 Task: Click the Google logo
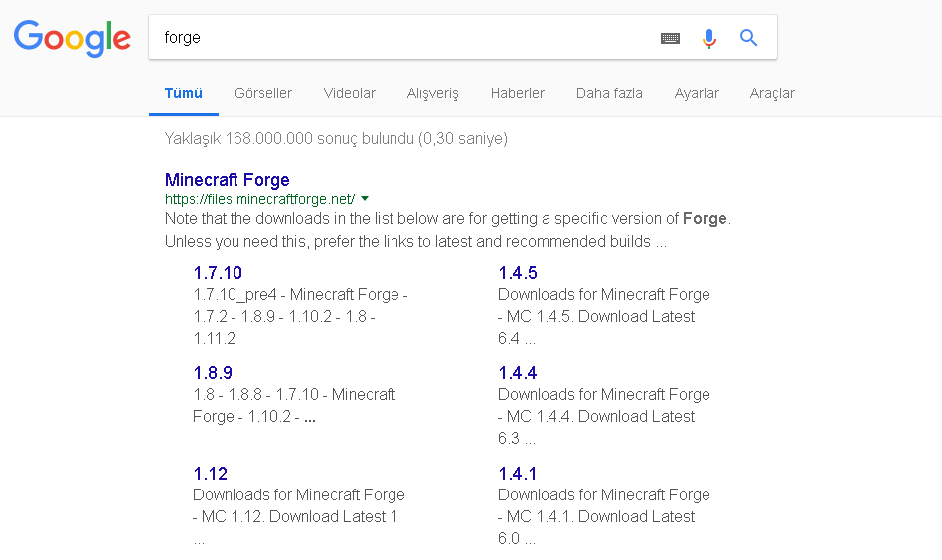click(x=73, y=38)
